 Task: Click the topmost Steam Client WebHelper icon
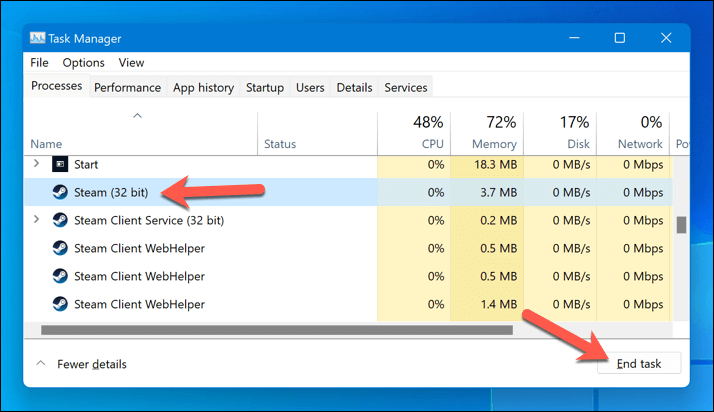pyautogui.click(x=60, y=248)
